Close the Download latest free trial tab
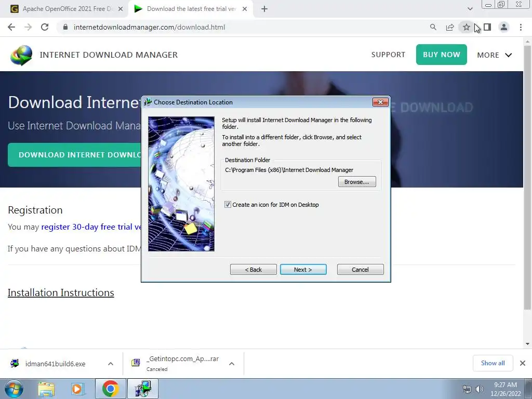Image resolution: width=532 pixels, height=399 pixels. pyautogui.click(x=245, y=9)
